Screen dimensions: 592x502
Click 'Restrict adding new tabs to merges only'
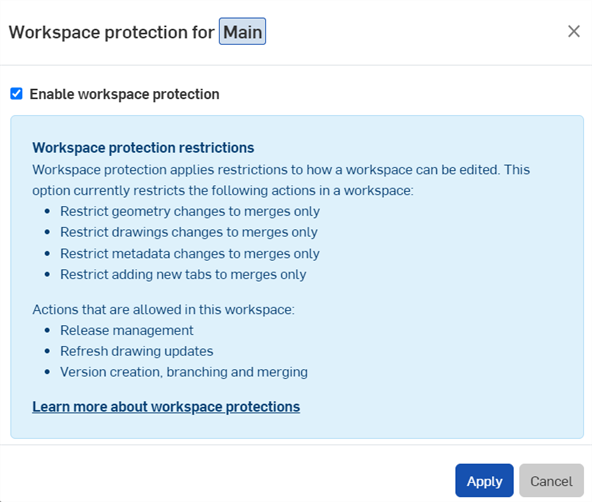click(x=183, y=274)
